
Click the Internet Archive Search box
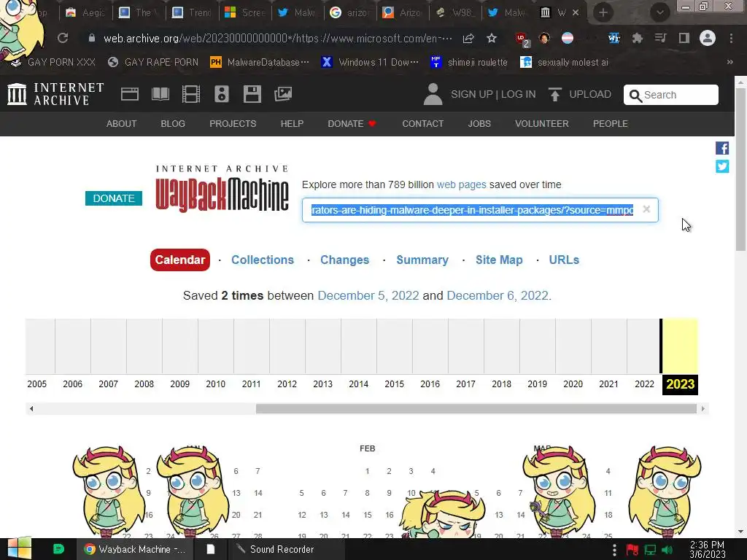671,95
